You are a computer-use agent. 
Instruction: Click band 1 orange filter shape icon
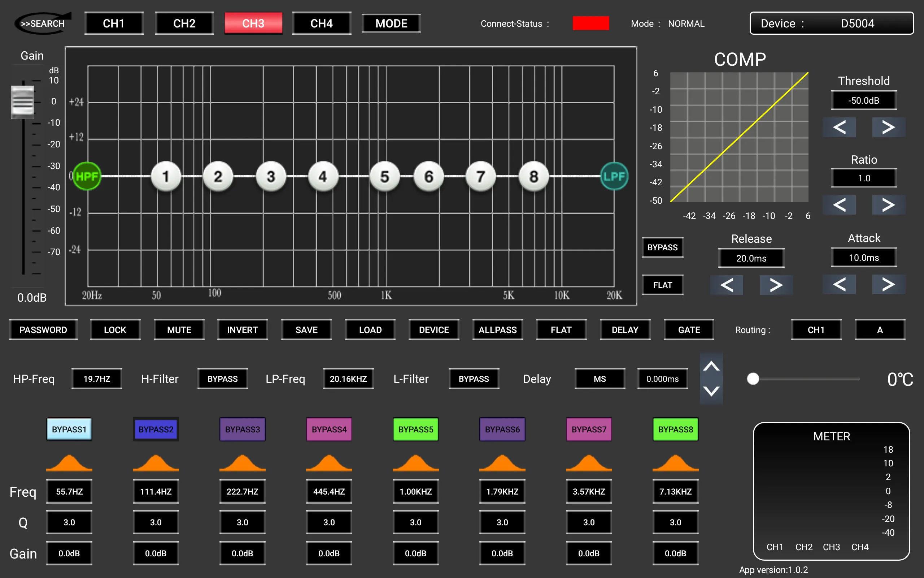69,462
